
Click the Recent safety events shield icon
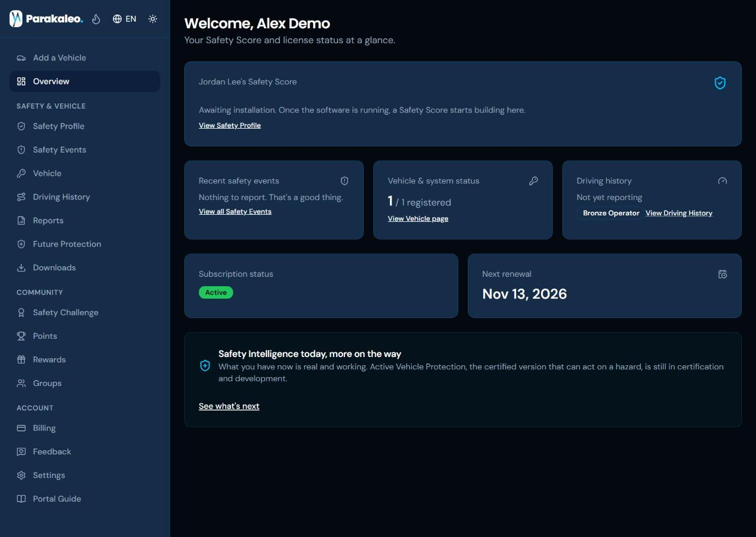click(x=344, y=181)
